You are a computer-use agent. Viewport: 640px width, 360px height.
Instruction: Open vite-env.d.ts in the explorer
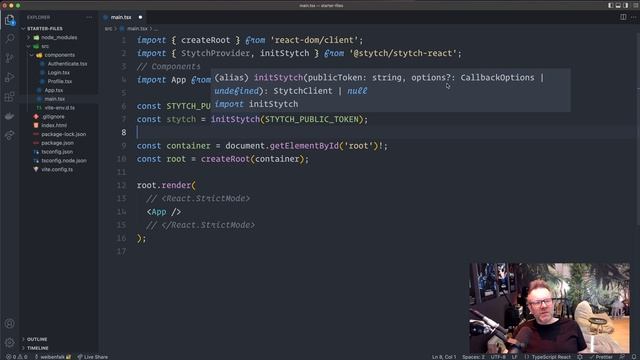(59, 108)
